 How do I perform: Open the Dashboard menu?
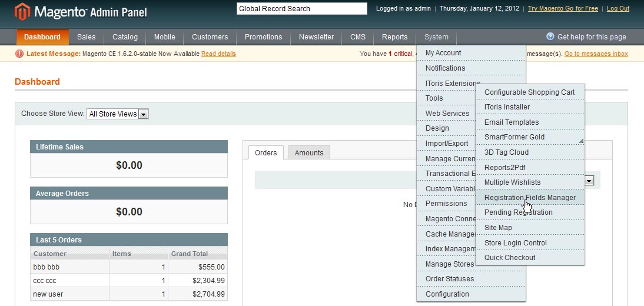pyautogui.click(x=42, y=37)
